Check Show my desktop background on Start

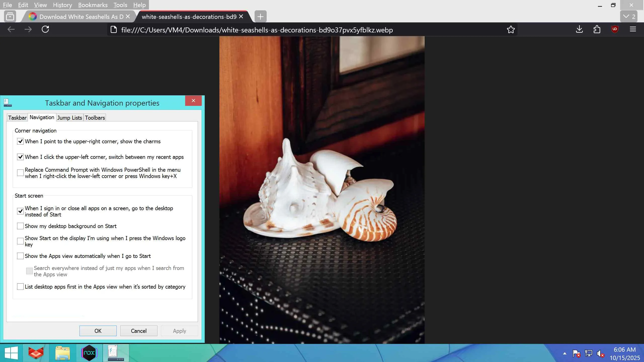tap(20, 226)
